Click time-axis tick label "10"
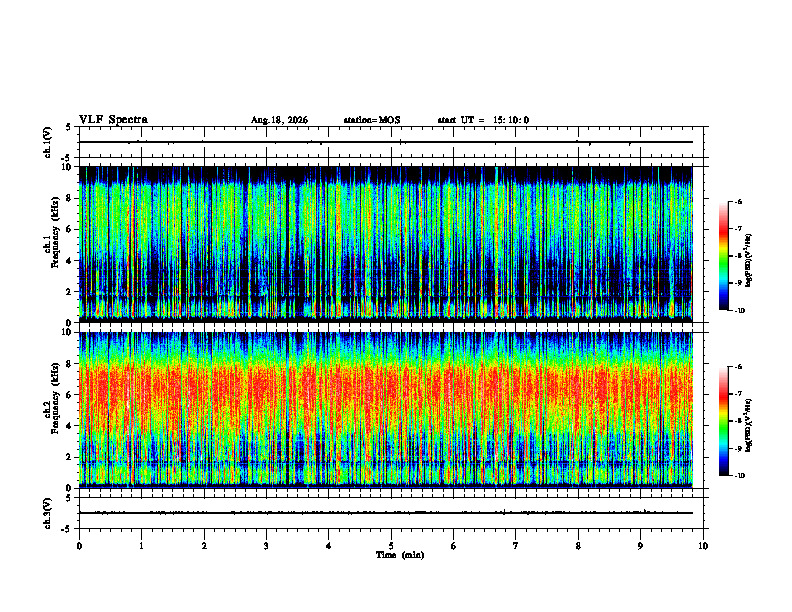Screen dimensions: 792x612 (x=703, y=546)
